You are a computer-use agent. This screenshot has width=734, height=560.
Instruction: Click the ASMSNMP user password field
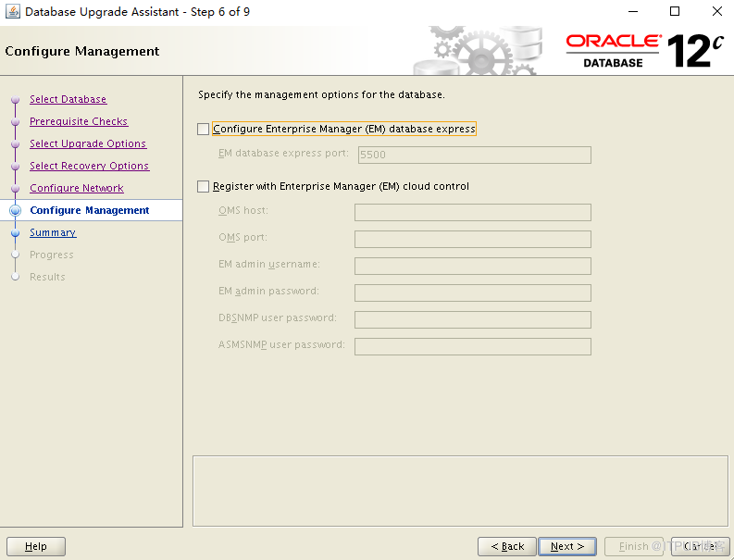pyautogui.click(x=473, y=346)
